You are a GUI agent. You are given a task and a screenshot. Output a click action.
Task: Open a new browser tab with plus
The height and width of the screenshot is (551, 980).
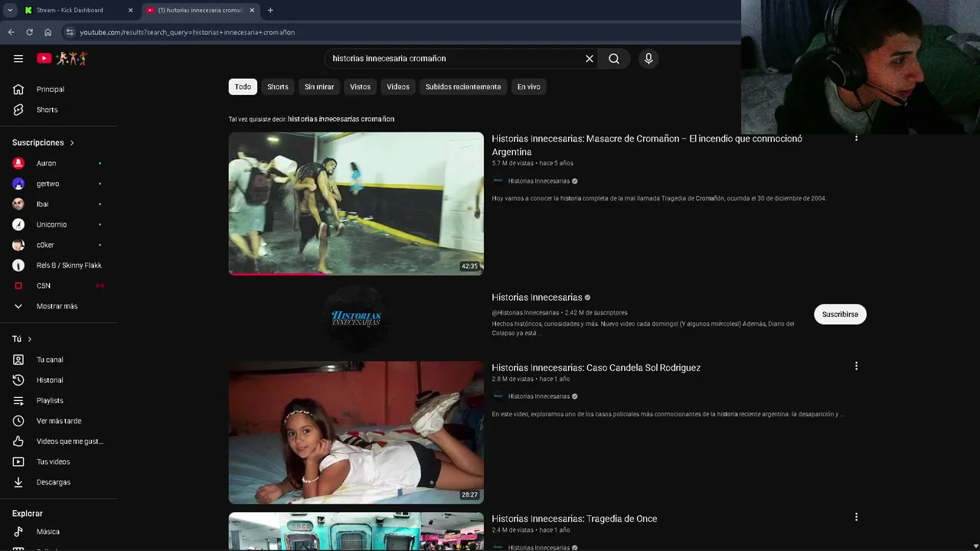click(x=270, y=10)
